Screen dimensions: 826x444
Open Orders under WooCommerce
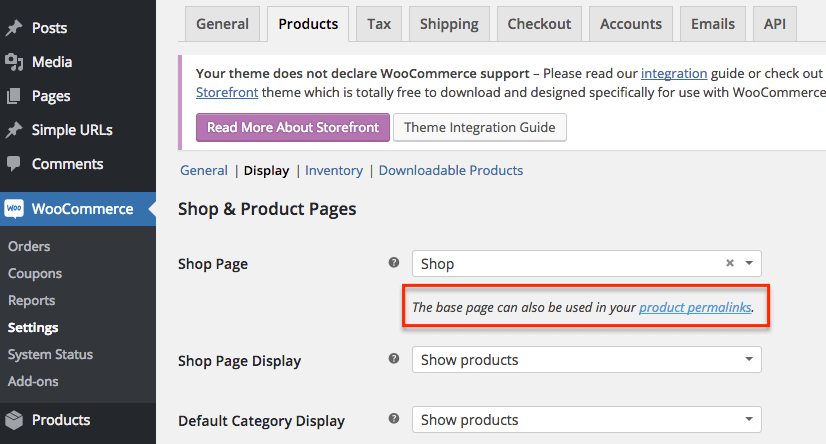(x=29, y=246)
